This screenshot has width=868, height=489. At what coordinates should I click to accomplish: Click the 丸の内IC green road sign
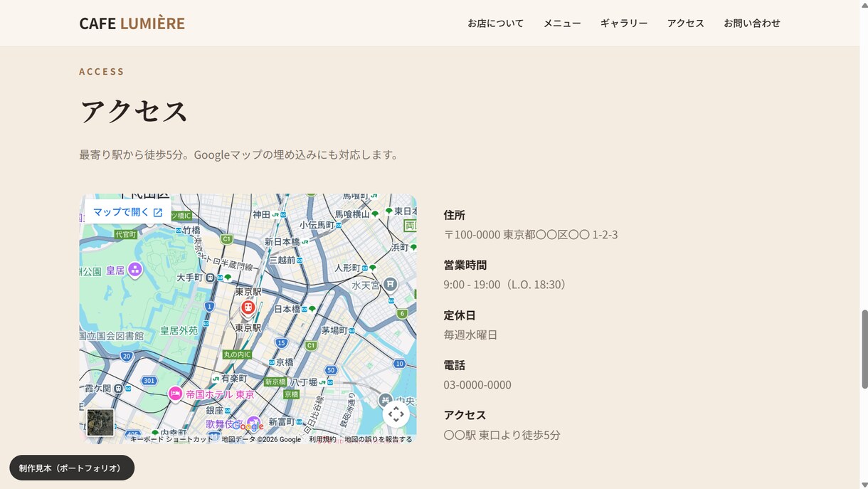[x=237, y=354]
